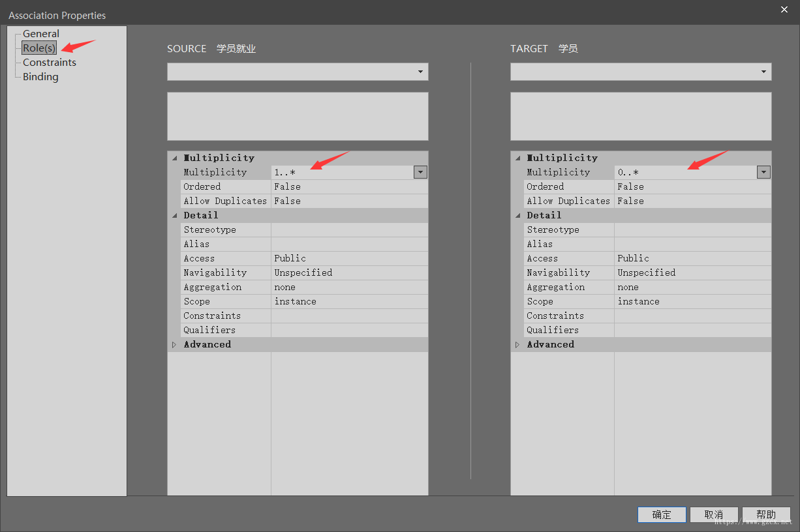This screenshot has width=800, height=532.
Task: Select General in the left tree
Action: [40, 34]
